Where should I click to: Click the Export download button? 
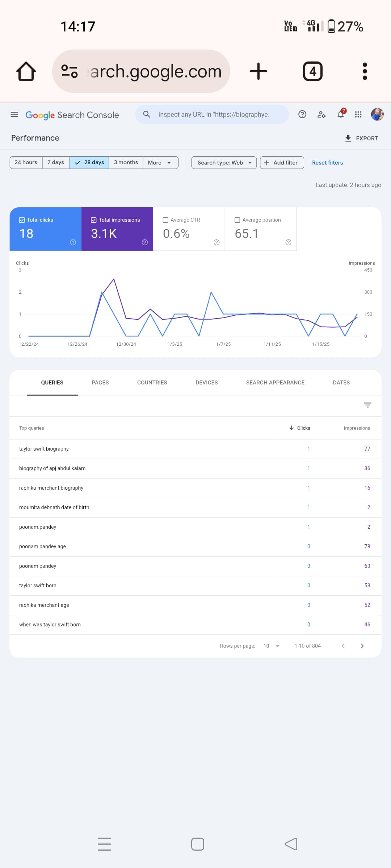(361, 138)
